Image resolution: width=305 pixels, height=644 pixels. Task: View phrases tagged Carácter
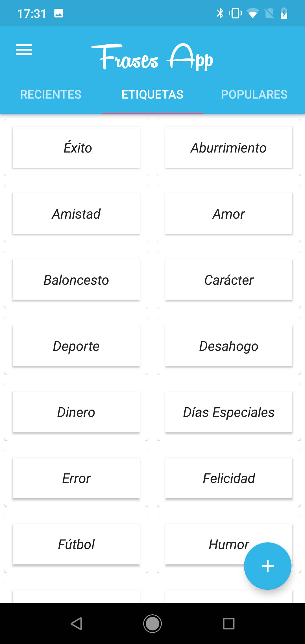[229, 280]
